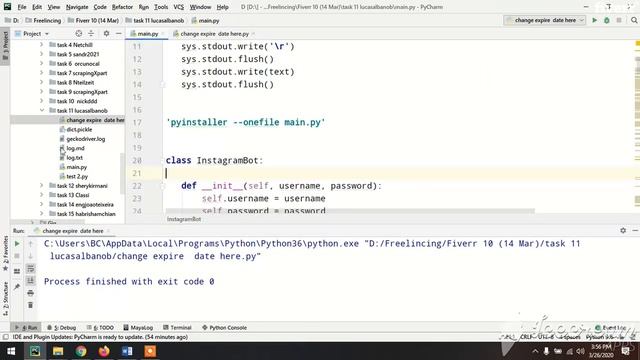Click the InstagramBot breadcrumb below editor

coord(184,219)
